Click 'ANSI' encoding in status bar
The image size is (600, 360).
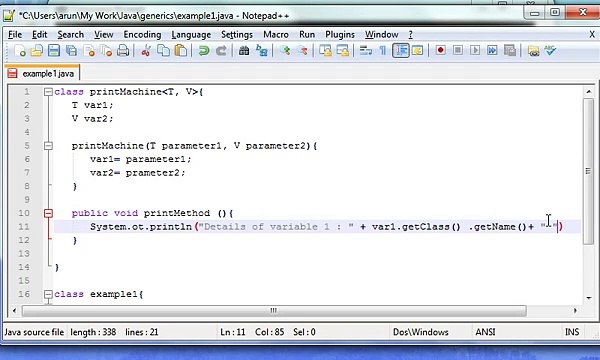(485, 332)
